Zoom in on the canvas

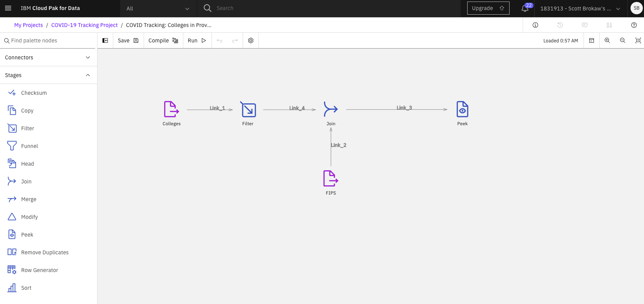click(607, 40)
